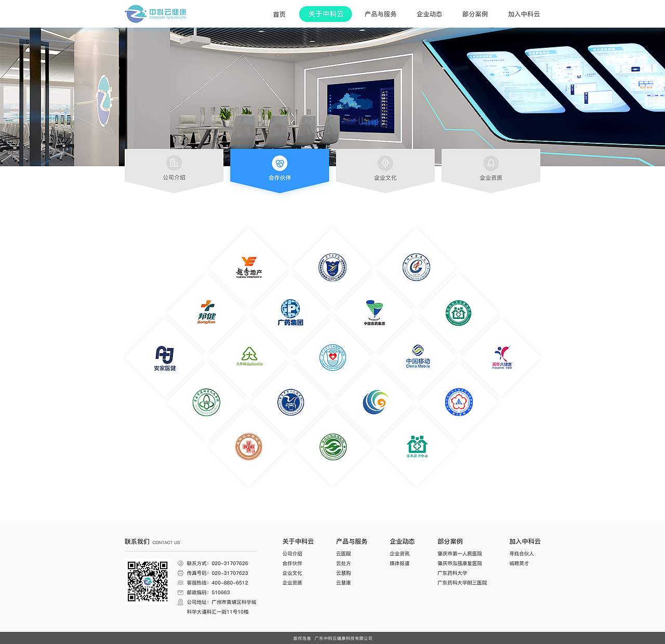The height and width of the screenshot is (644, 665).
Task: Open 部分案例 in the top navigation
Action: coord(475,14)
